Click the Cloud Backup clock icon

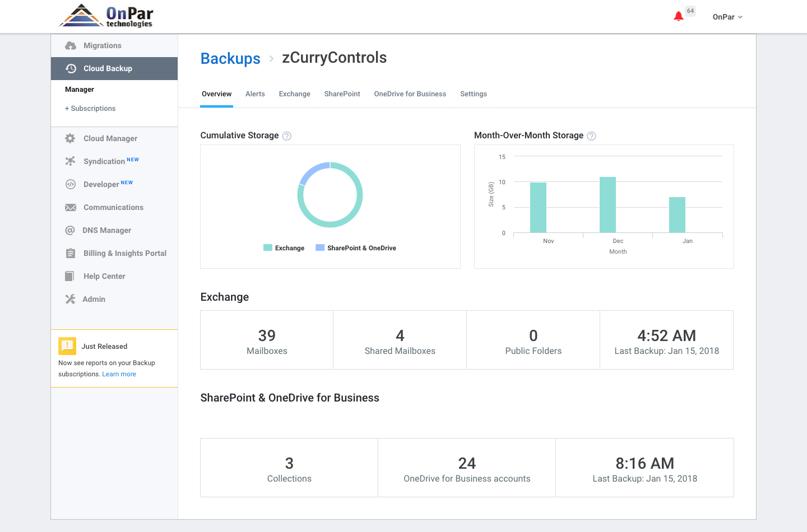71,68
